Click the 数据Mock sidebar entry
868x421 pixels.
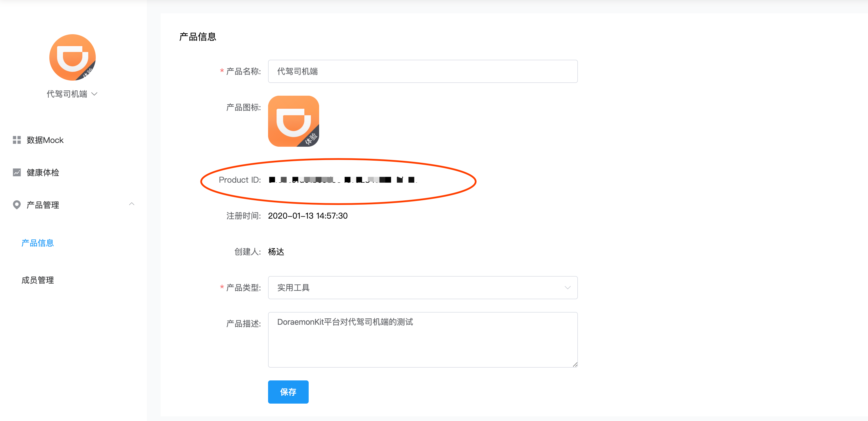(x=44, y=140)
